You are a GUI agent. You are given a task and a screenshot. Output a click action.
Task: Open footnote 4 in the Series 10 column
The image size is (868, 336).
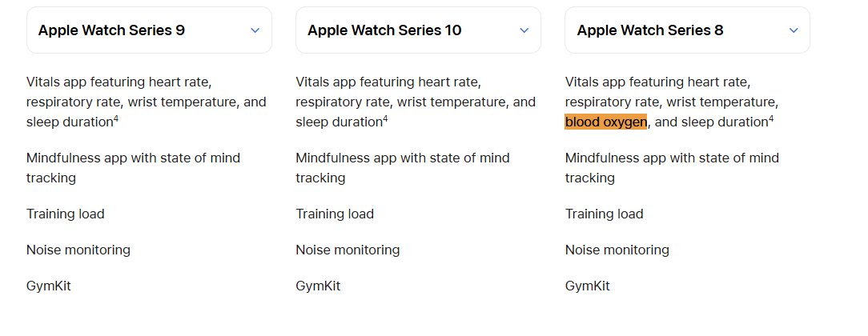click(x=385, y=118)
